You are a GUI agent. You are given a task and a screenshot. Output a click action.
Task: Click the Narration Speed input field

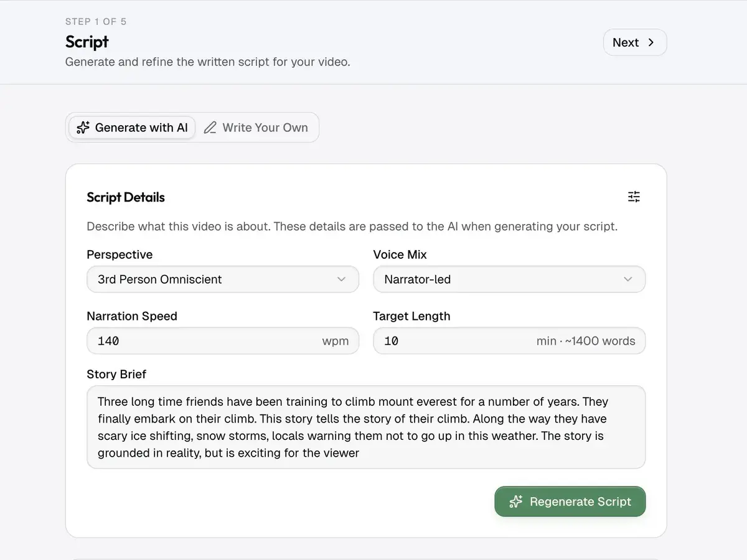pyautogui.click(x=223, y=341)
